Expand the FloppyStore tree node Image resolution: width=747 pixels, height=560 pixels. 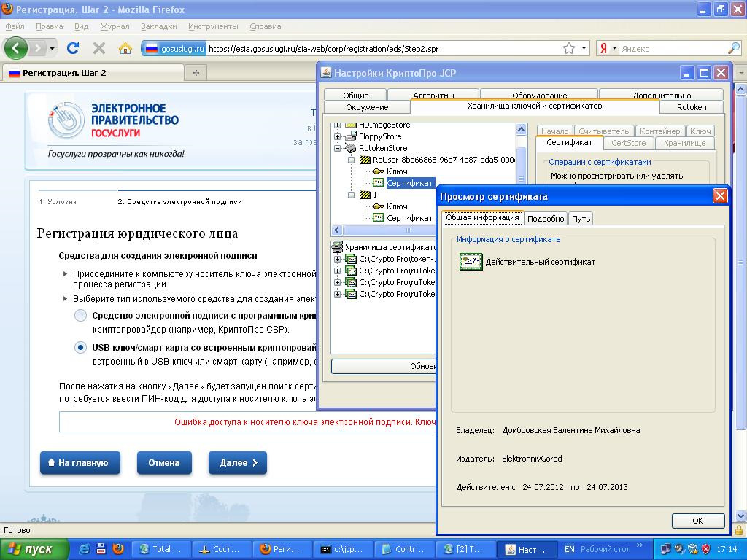pos(338,136)
